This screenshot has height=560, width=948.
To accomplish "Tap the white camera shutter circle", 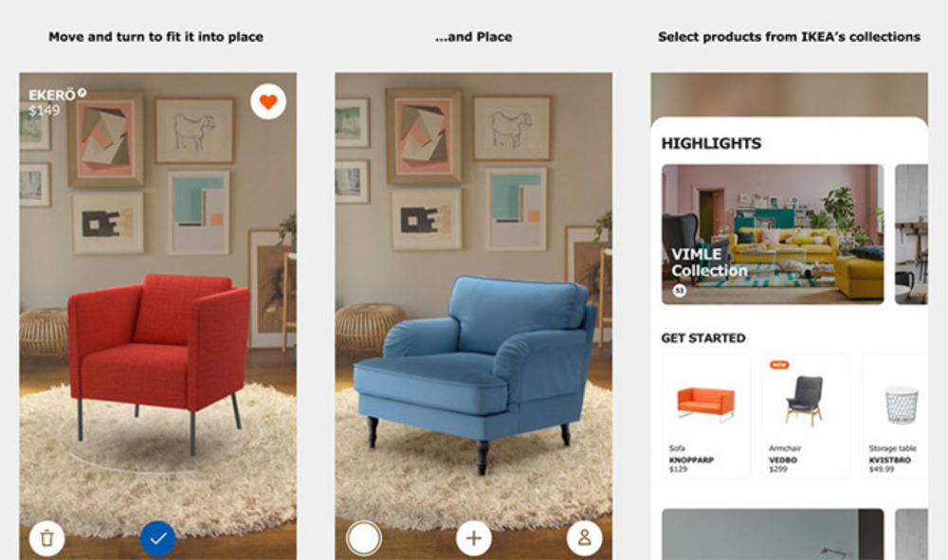I will click(364, 537).
